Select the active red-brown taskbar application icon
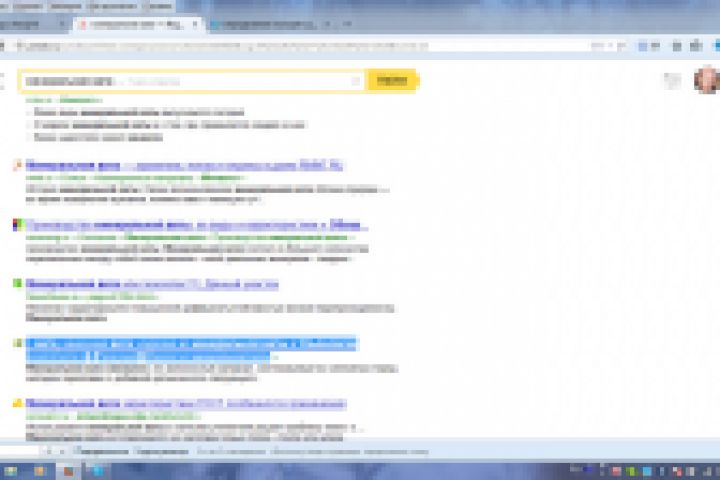 [68, 471]
